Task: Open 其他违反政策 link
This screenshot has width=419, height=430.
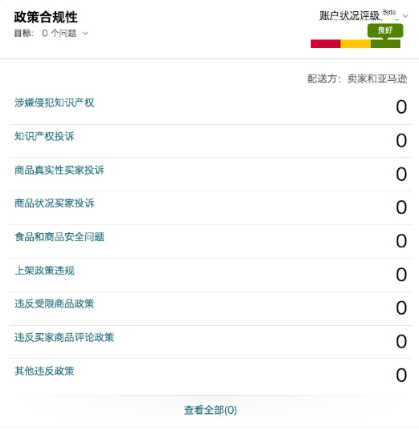Action: click(x=44, y=371)
